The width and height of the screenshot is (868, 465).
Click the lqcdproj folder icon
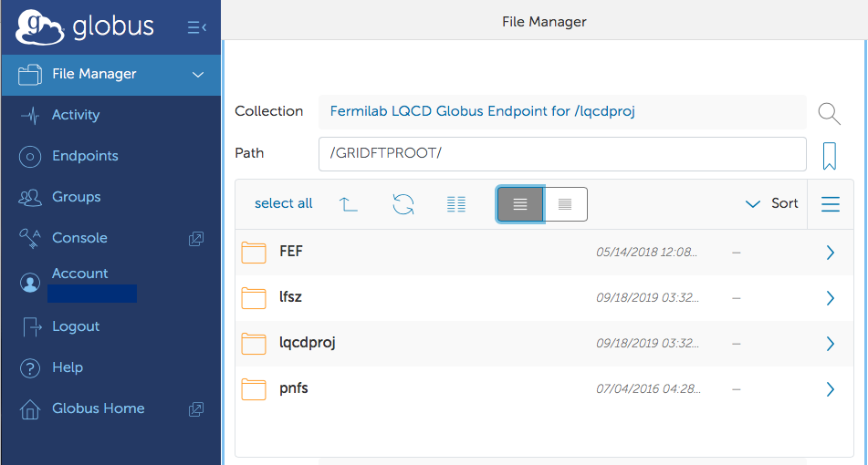tap(254, 344)
